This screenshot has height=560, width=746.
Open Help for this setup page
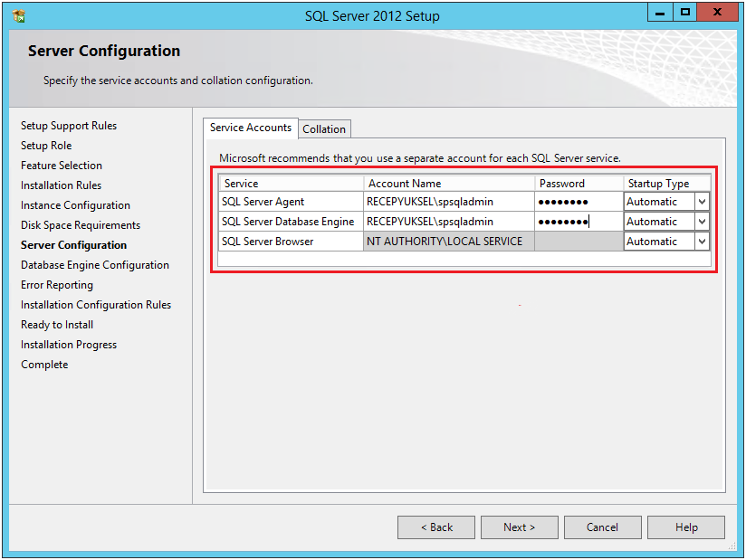[x=686, y=527]
